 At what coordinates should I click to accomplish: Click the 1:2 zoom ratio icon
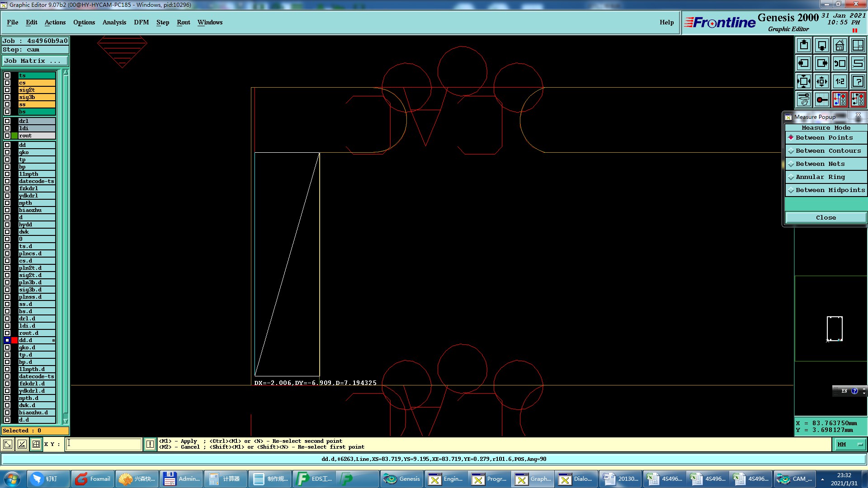click(x=840, y=81)
